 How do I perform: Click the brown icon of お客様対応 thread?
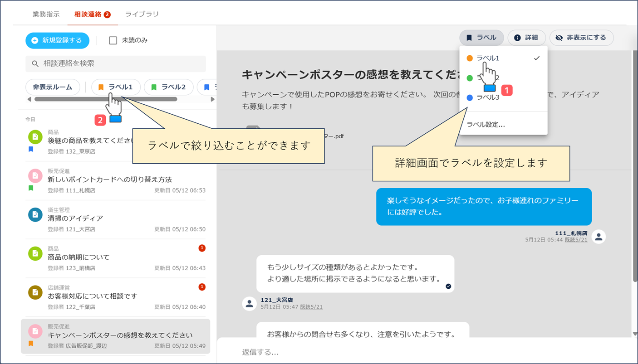pos(35,292)
